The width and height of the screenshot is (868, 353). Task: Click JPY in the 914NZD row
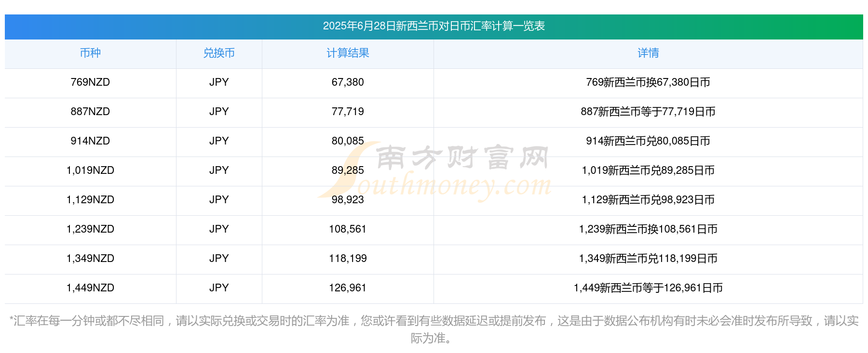[219, 141]
